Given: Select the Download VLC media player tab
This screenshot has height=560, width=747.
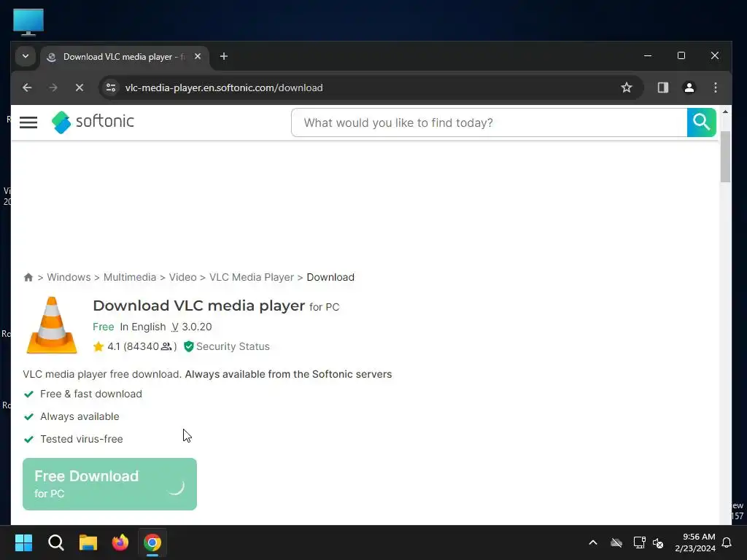Looking at the screenshot, I should [x=124, y=57].
